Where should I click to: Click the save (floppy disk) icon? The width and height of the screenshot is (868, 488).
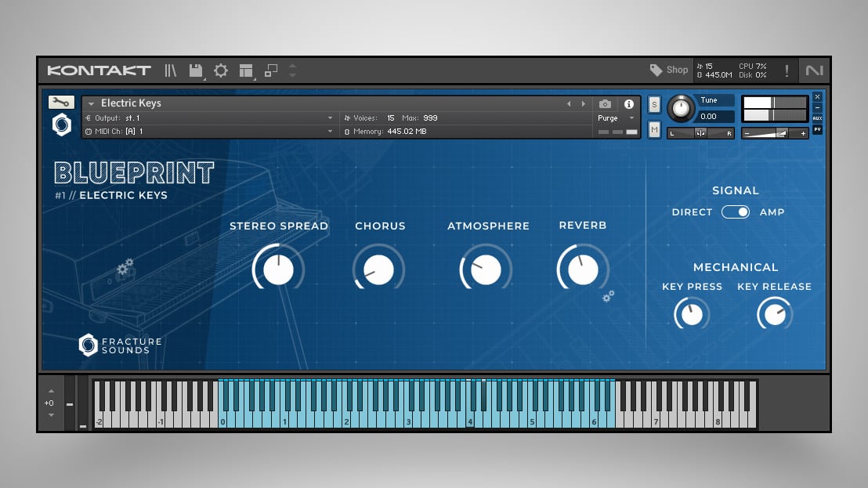pyautogui.click(x=195, y=70)
